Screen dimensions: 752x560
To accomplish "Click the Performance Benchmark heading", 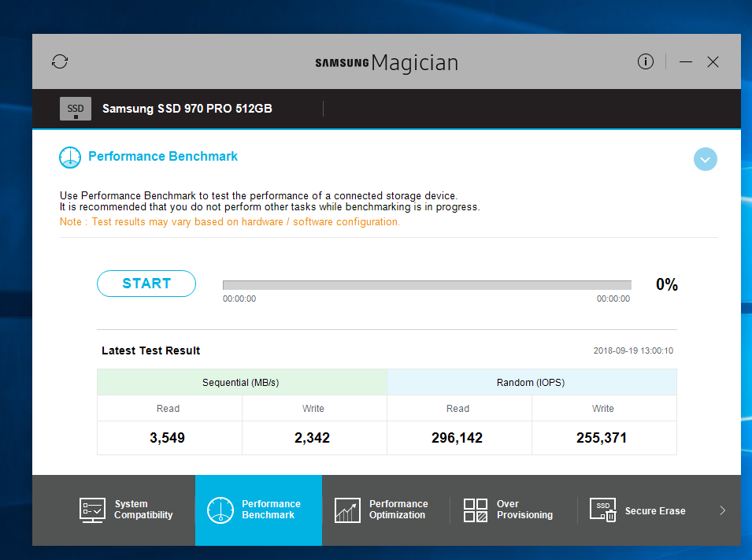I will (163, 157).
